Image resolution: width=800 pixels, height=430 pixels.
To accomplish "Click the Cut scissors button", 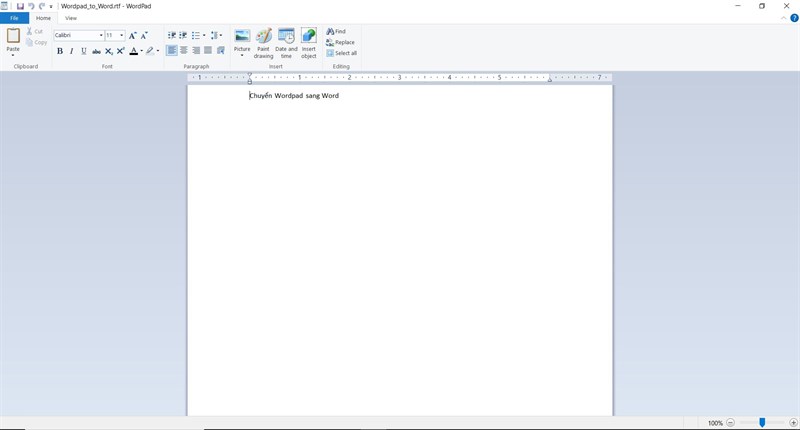I will point(35,31).
